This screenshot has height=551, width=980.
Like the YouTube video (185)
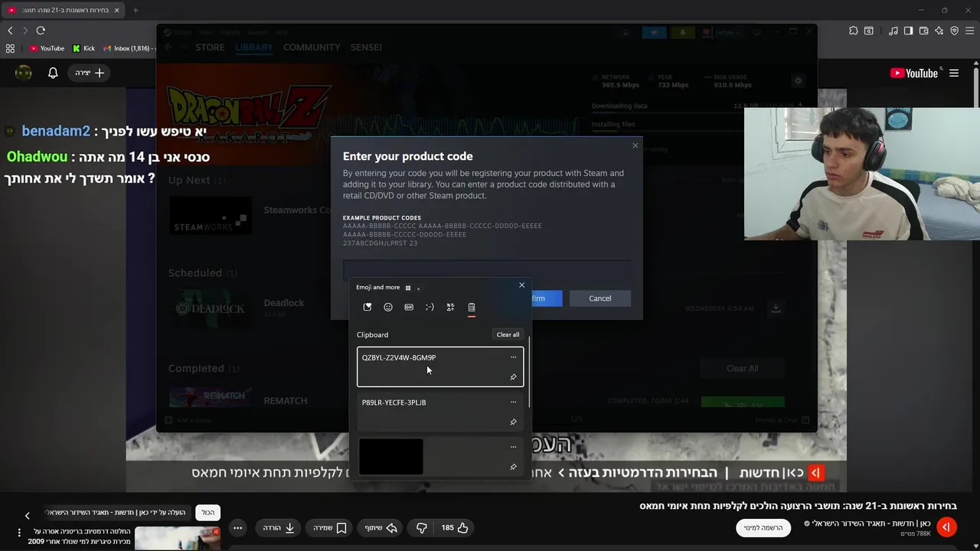[x=456, y=527]
